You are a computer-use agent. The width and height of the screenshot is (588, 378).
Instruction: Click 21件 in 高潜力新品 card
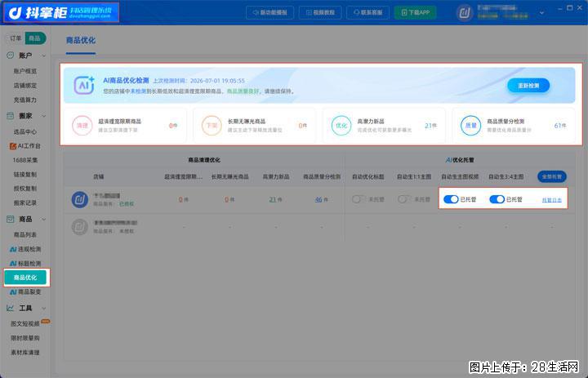(431, 126)
